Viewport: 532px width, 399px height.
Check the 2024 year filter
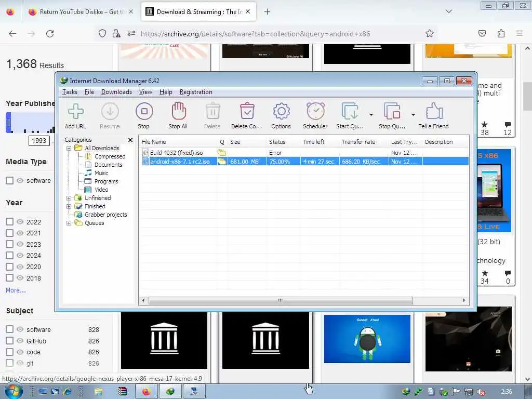click(x=9, y=256)
